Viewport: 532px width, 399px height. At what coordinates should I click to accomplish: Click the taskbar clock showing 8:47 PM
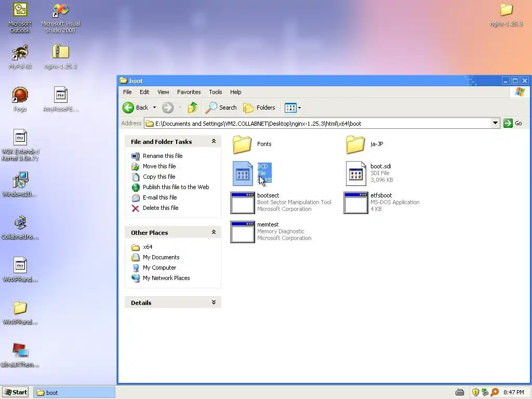(x=514, y=392)
